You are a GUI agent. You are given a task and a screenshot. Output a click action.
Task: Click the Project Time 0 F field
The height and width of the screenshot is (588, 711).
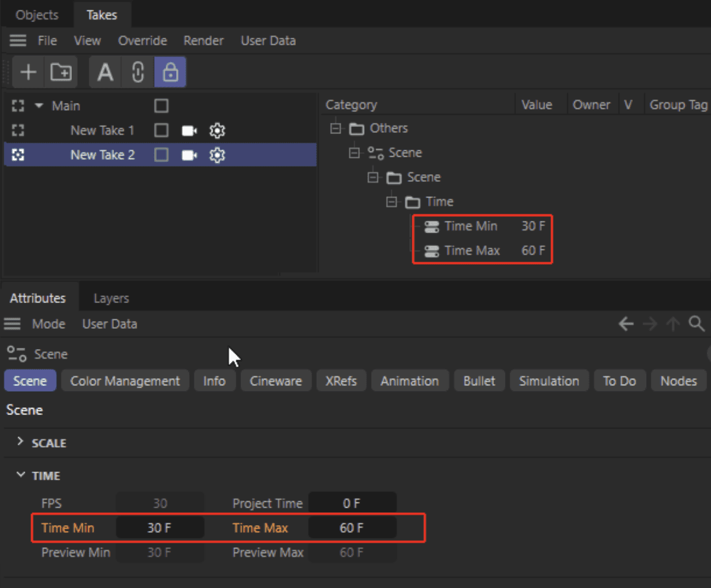click(352, 503)
